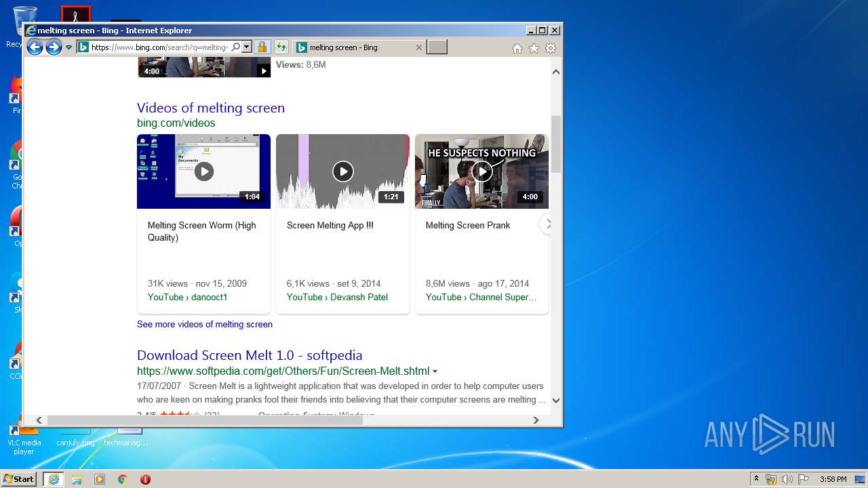The image size is (868, 488).
Task: Open 'Download Screen Melt 1.0 - softpedia'
Action: [250, 355]
